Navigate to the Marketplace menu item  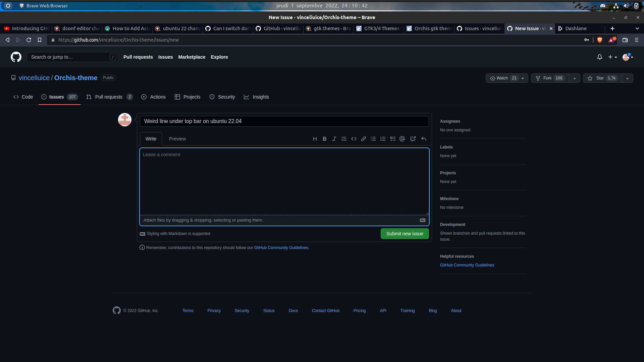192,57
